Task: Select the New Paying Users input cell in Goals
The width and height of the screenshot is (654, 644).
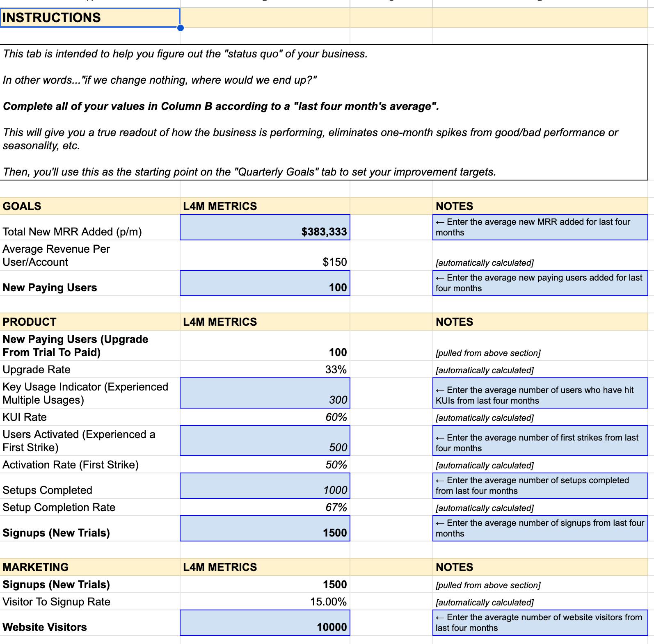Action: tap(265, 283)
